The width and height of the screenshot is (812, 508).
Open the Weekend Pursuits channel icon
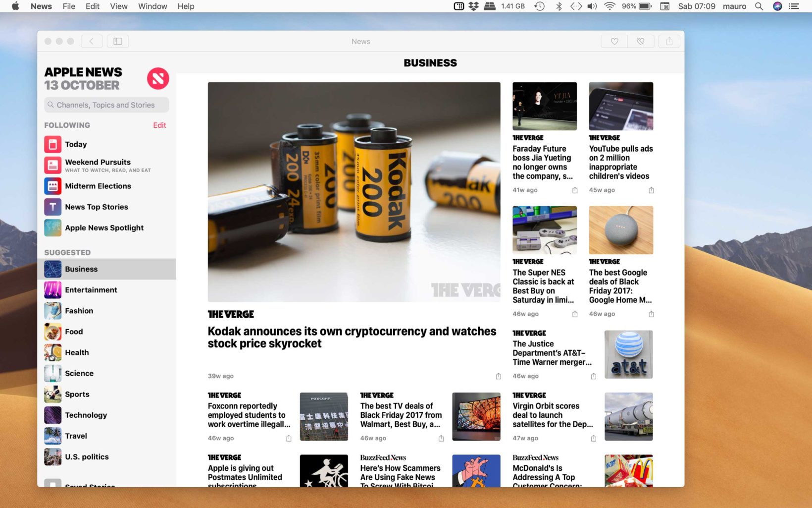point(53,165)
